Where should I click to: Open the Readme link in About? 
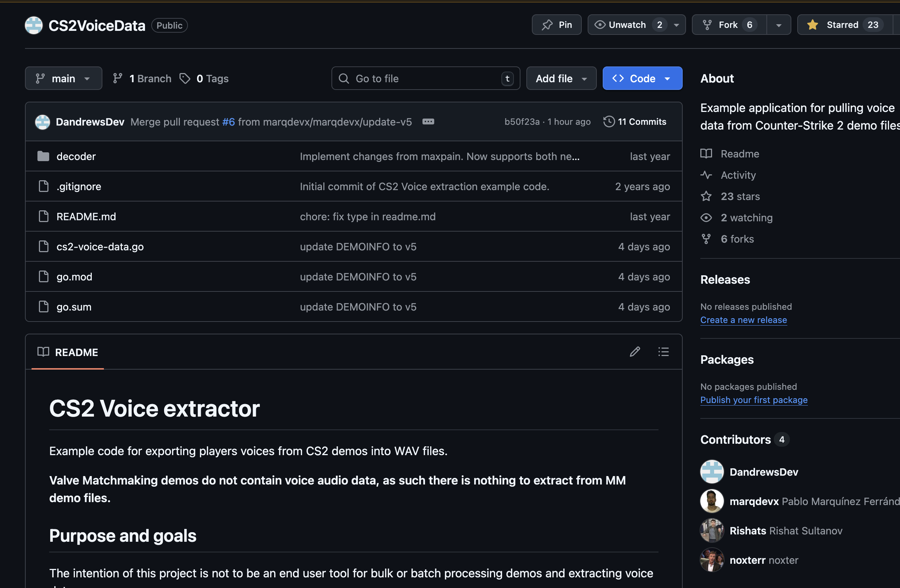(740, 154)
